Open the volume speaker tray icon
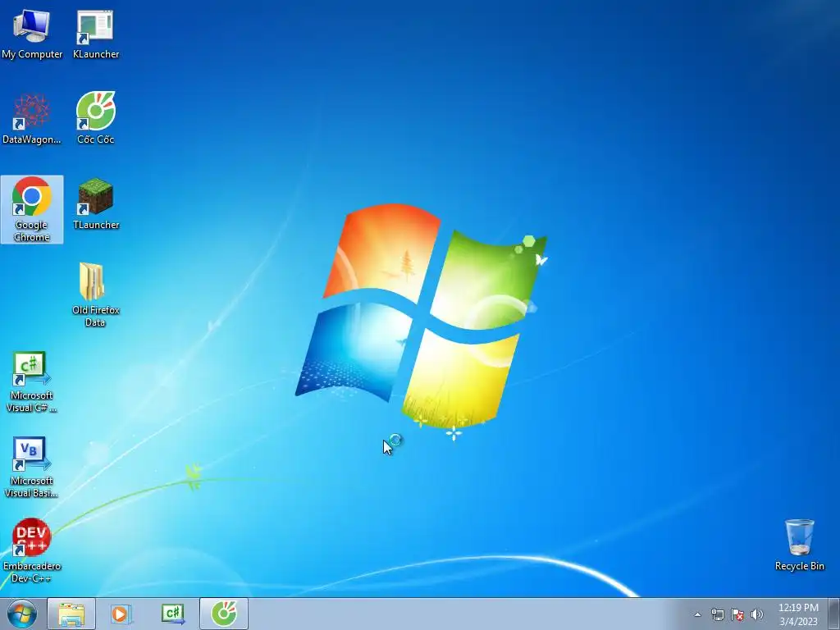This screenshot has width=840, height=630. pyautogui.click(x=756, y=614)
